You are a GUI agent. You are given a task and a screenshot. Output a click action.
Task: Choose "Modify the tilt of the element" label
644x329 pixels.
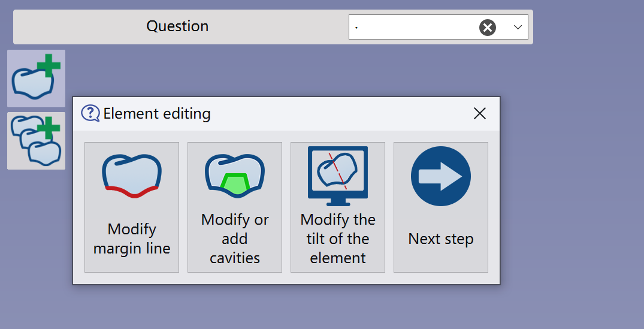pyautogui.click(x=338, y=239)
